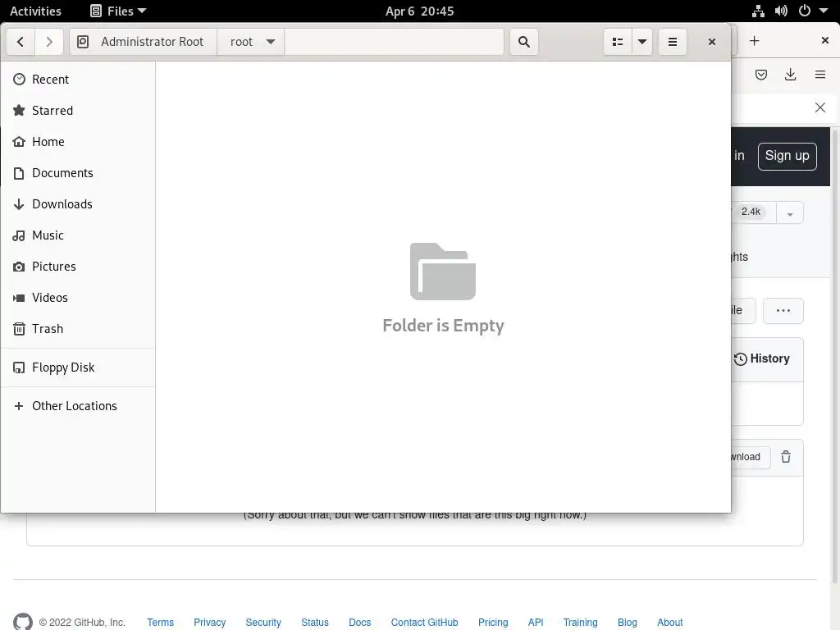
Task: Open API footer link
Action: [x=535, y=622]
